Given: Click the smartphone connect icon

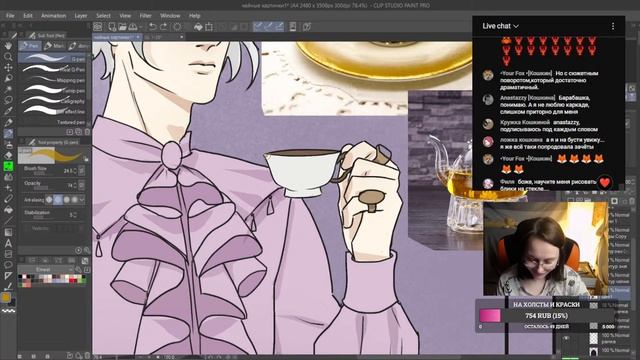Looking at the screenshot, I should tap(293, 27).
